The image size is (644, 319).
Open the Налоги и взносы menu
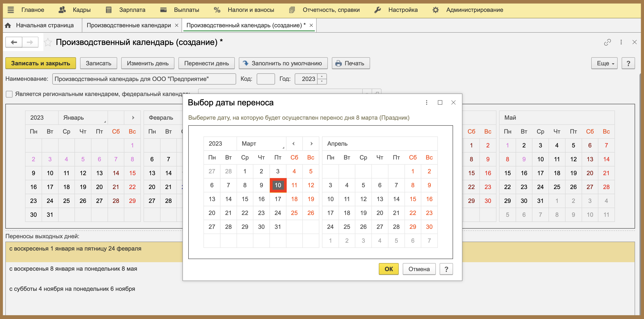(x=251, y=10)
